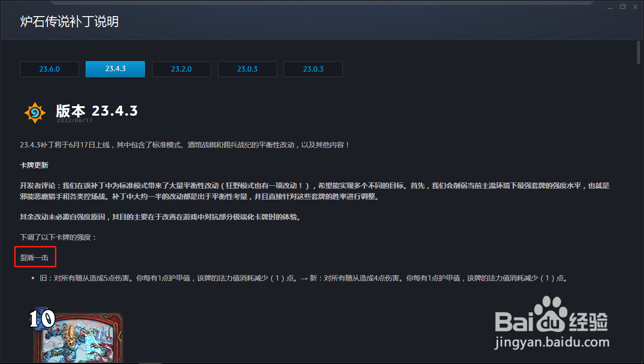Click the card name 裂盾一击
The height and width of the screenshot is (364, 644).
click(x=34, y=258)
